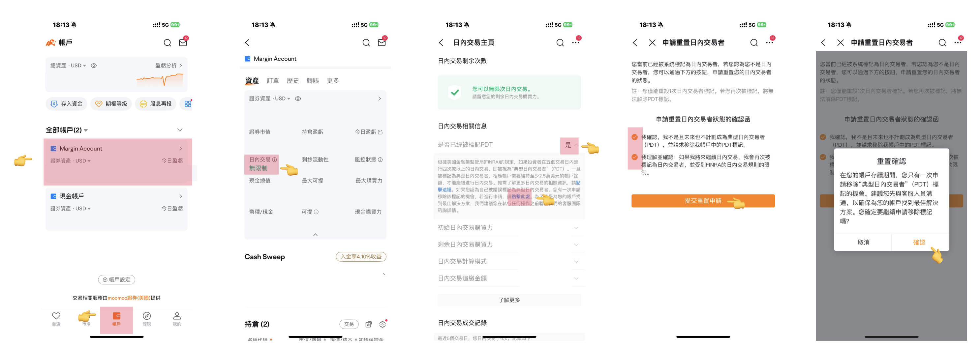This screenshot has height=348, width=980.
Task: Open the settings gear beside 持倉 (2)
Action: click(382, 324)
